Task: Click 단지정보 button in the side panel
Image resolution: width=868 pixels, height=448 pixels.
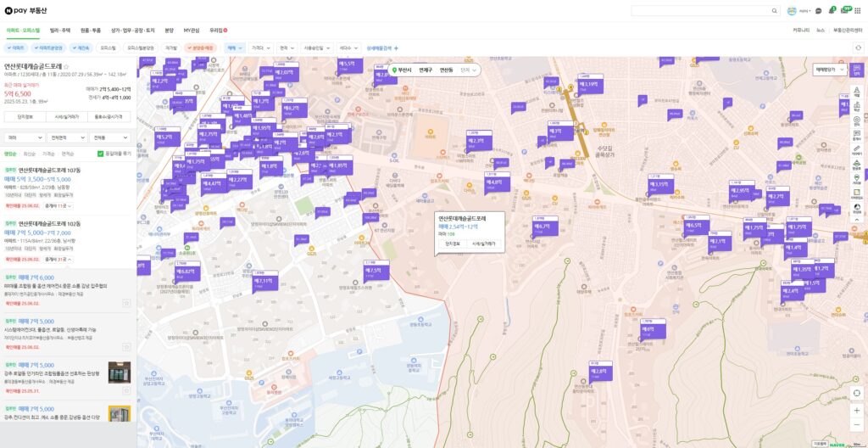Action: coord(25,117)
